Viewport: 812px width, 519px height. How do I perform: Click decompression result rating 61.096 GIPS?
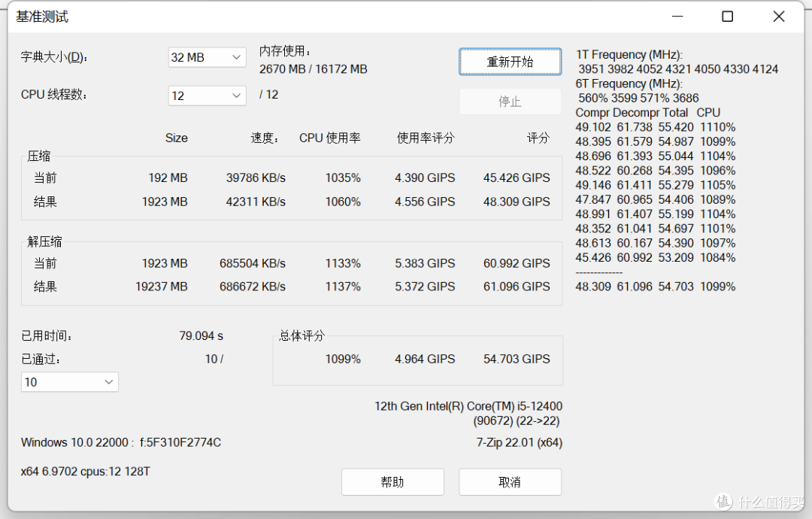pos(517,287)
